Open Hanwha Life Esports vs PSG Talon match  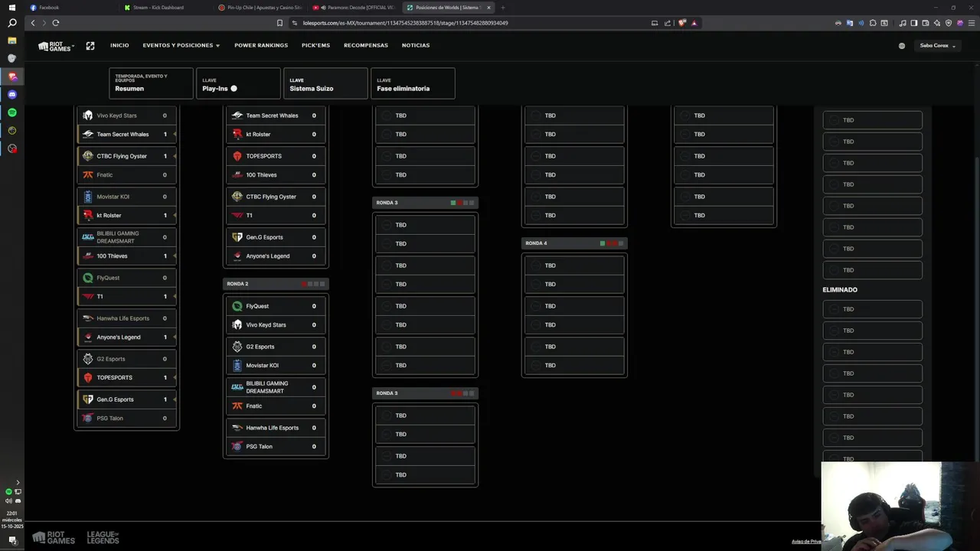pyautogui.click(x=276, y=437)
